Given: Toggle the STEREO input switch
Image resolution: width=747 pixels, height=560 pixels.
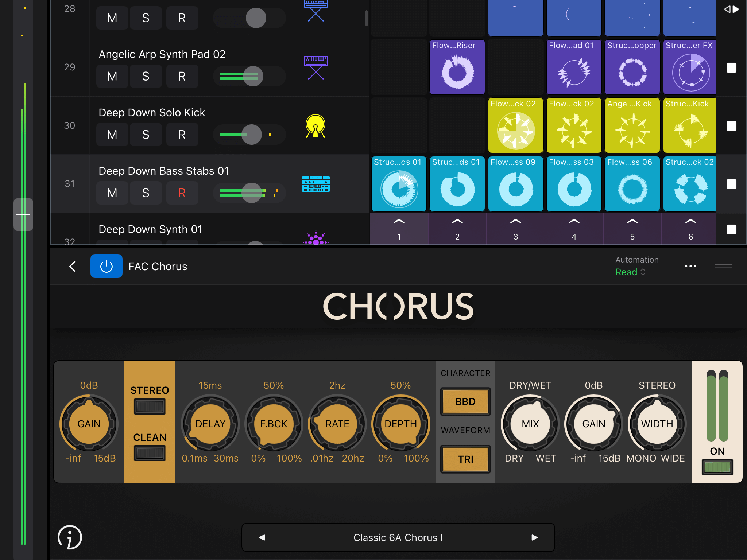Looking at the screenshot, I should coord(150,407).
